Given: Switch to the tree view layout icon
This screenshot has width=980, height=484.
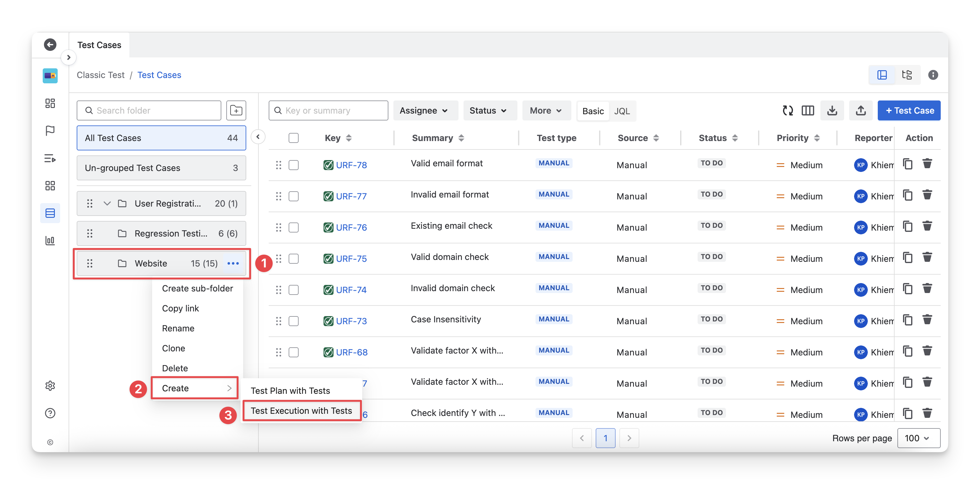Looking at the screenshot, I should point(907,75).
